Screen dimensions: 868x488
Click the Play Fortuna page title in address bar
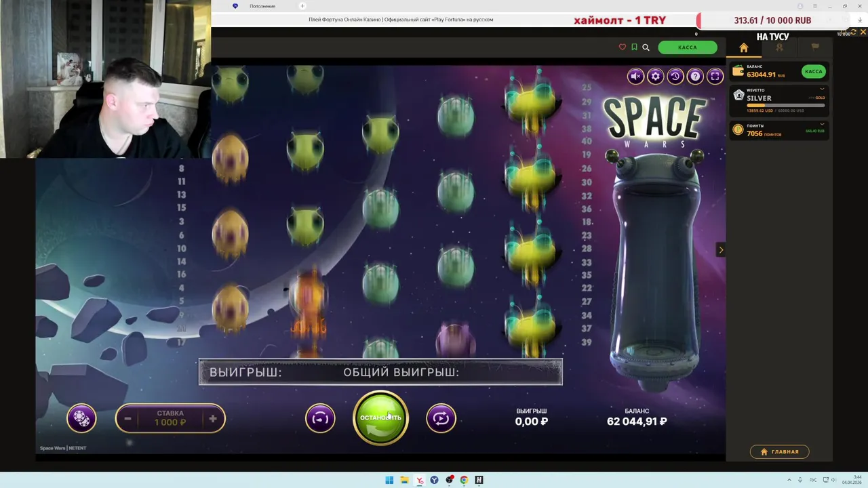pyautogui.click(x=401, y=20)
